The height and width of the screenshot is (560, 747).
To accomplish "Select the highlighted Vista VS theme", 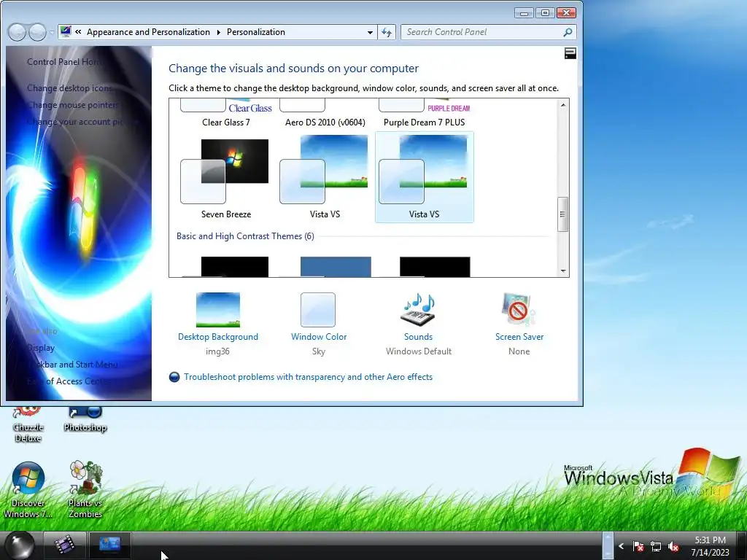I will coord(424,177).
